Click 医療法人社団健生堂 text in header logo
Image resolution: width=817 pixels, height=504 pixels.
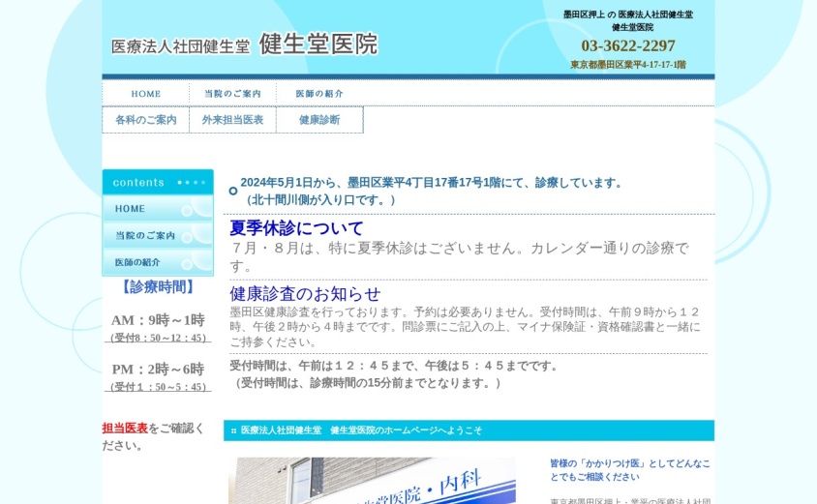pos(181,46)
